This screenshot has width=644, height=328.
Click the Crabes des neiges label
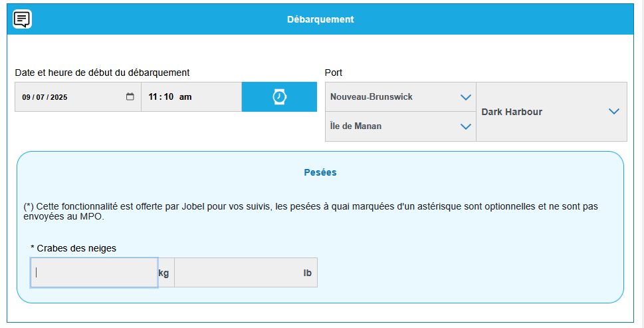74,248
